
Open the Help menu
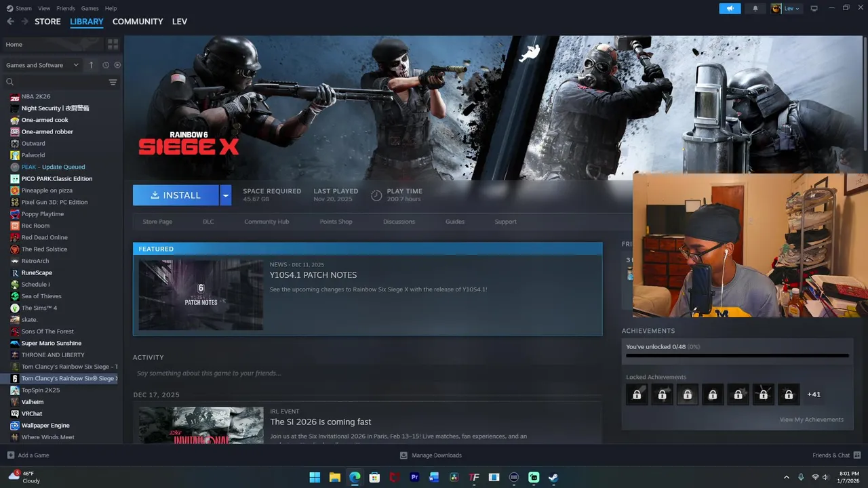(111, 8)
